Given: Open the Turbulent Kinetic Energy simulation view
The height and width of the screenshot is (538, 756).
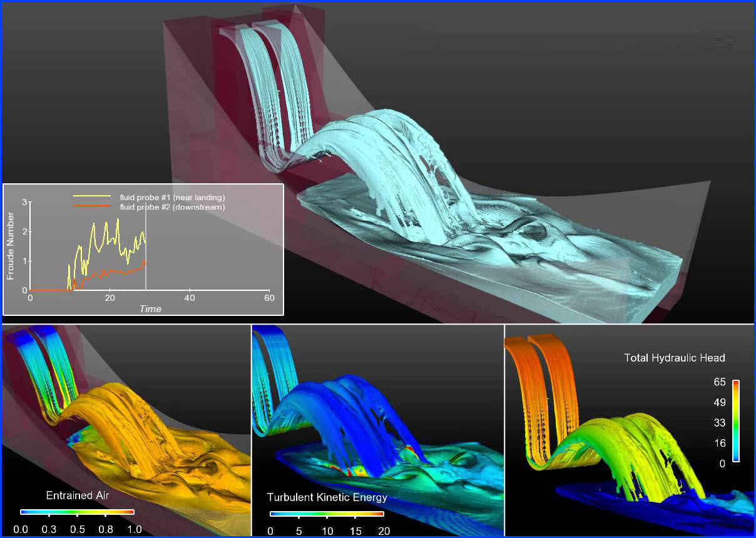Looking at the screenshot, I should [x=378, y=430].
